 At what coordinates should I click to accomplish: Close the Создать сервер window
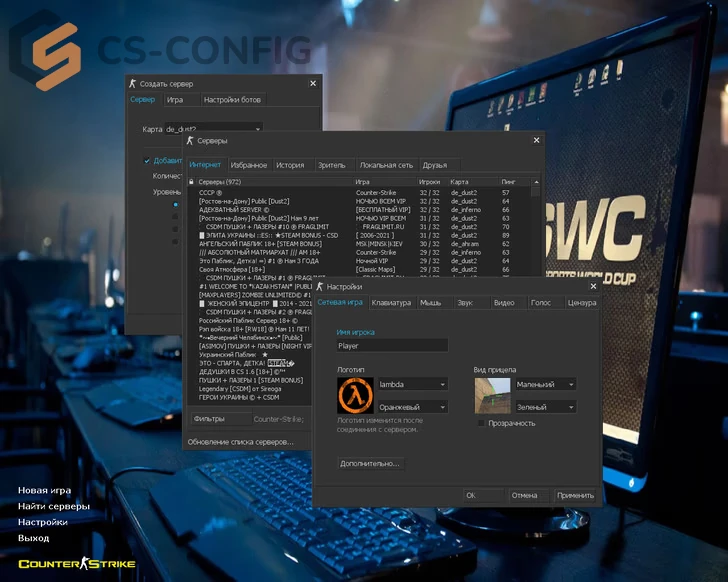click(x=313, y=84)
